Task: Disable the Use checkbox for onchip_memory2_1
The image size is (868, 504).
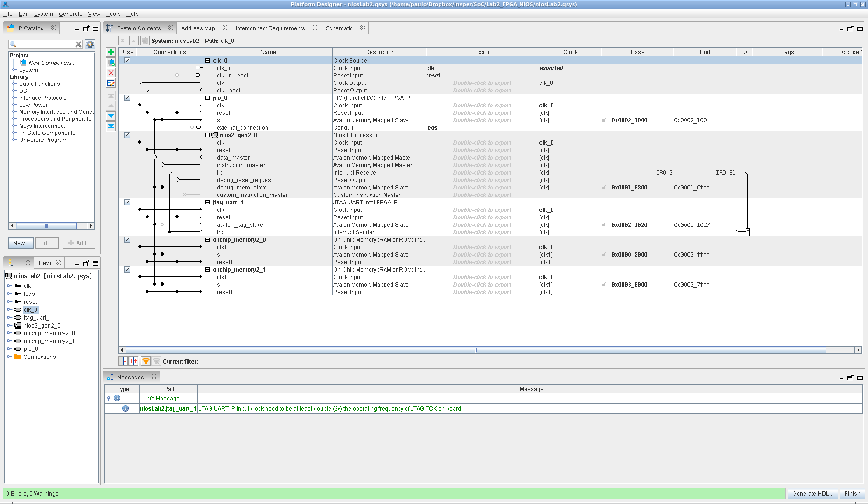Action: point(127,270)
